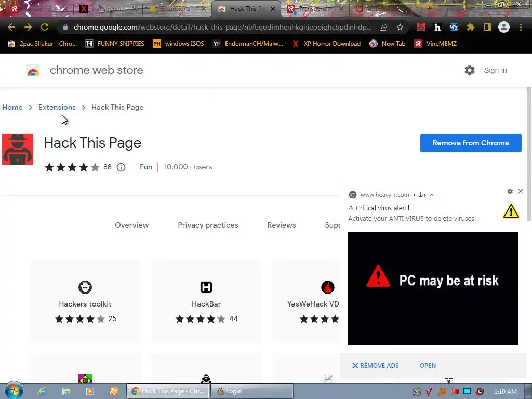Open the Web Store settings gear

coord(470,70)
